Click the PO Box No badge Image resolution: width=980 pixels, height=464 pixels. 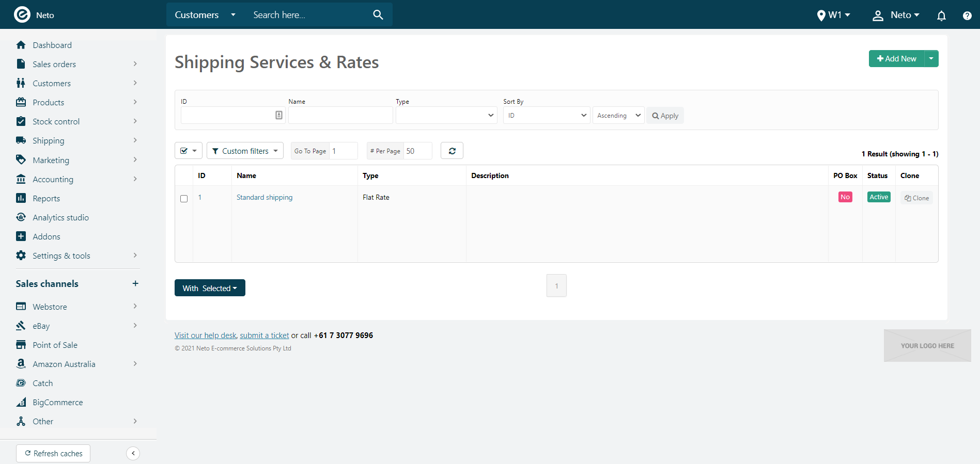tap(845, 197)
